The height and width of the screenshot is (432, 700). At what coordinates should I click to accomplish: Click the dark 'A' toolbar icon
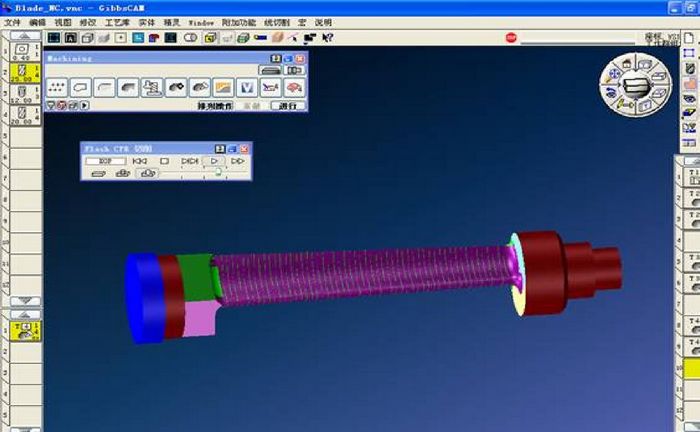tap(71, 38)
